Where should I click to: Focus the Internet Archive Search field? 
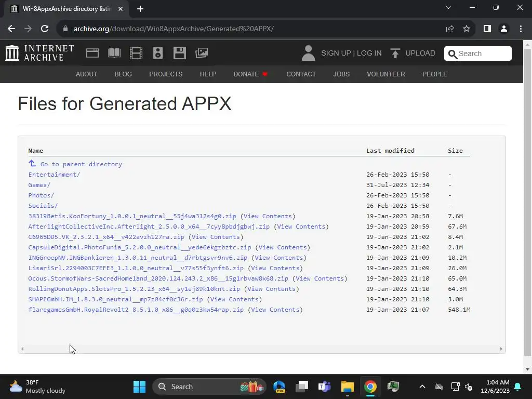pyautogui.click(x=478, y=54)
